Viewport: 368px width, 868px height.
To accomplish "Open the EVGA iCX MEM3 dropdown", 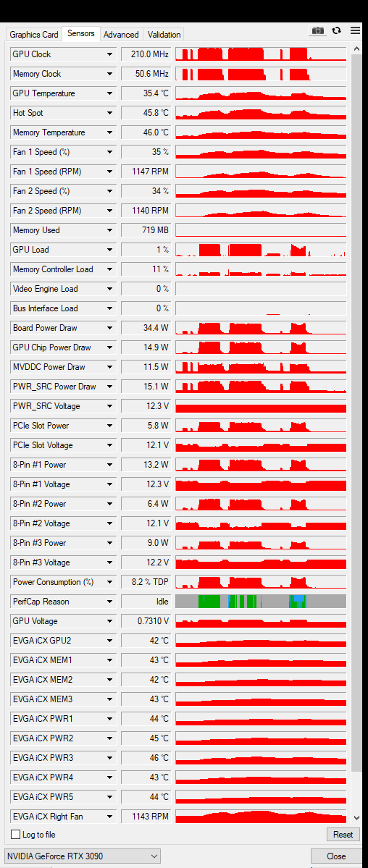I will (x=109, y=699).
